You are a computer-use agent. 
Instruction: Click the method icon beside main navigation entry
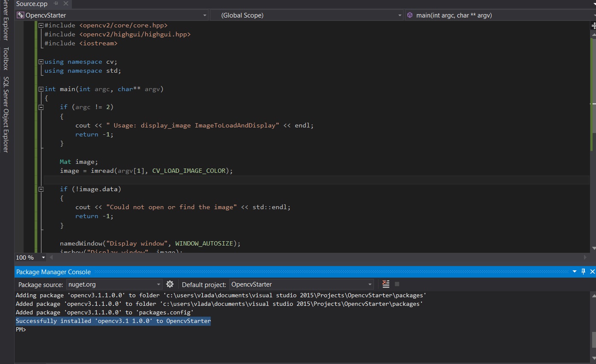pyautogui.click(x=410, y=15)
